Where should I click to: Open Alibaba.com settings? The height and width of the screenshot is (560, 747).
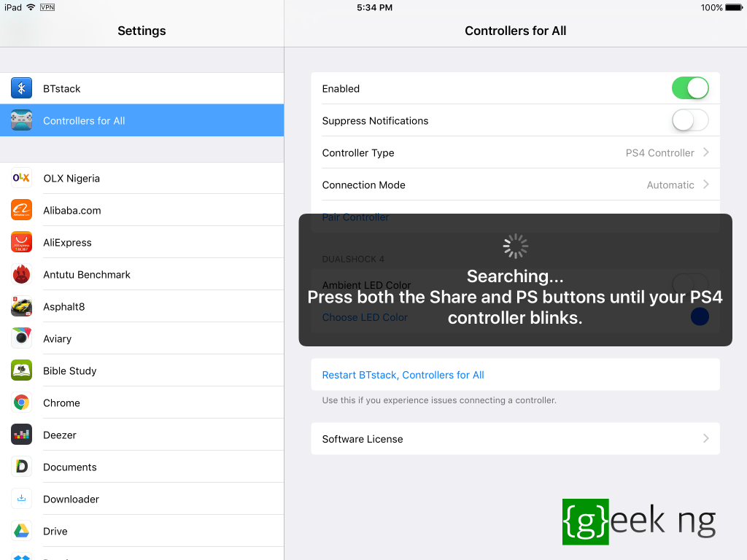tap(142, 210)
